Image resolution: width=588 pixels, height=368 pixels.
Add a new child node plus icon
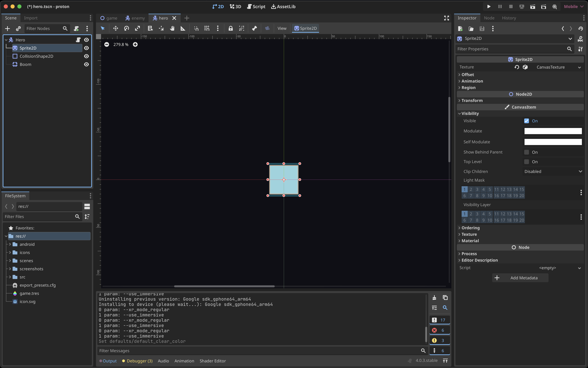click(7, 28)
